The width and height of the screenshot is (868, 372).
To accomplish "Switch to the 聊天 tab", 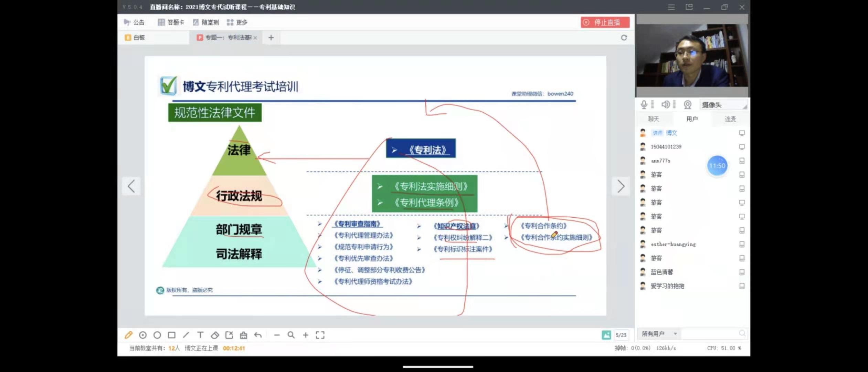I will point(653,119).
